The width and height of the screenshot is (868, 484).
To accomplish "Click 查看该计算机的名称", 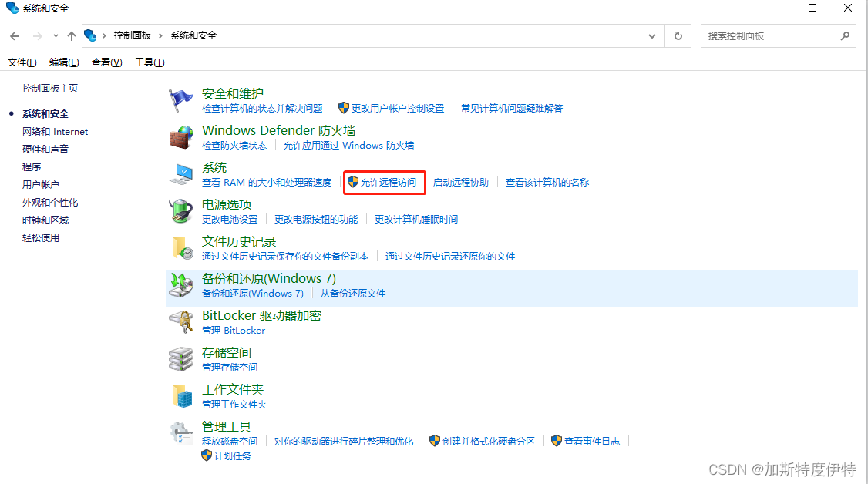I will (x=547, y=183).
